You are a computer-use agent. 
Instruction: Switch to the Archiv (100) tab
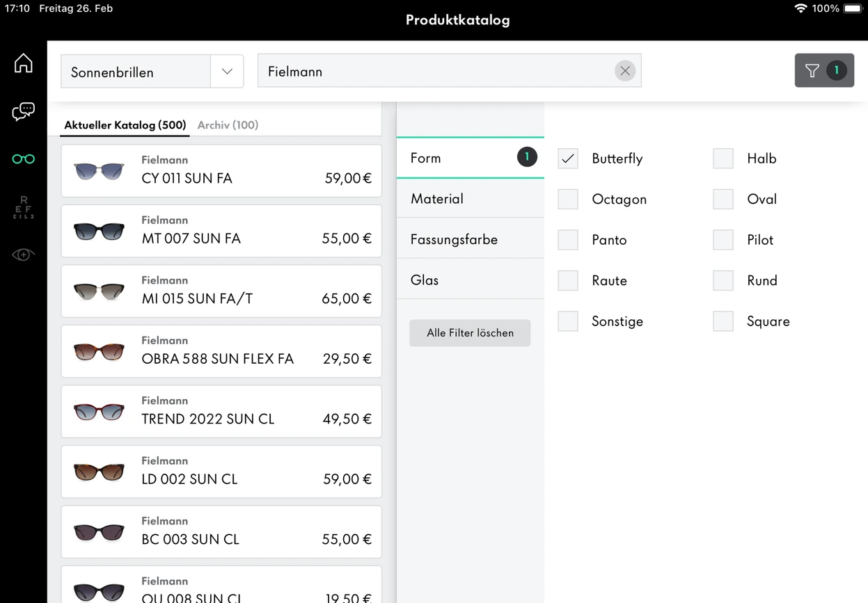tap(228, 125)
